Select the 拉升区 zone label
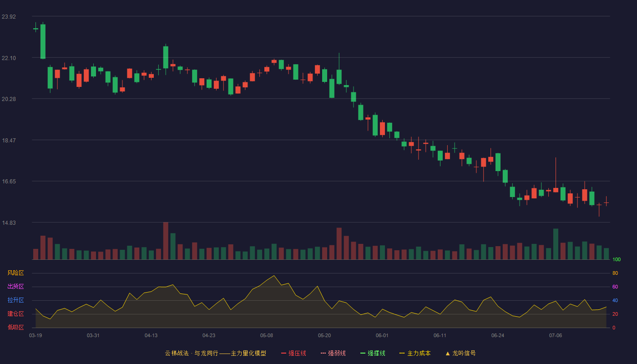 point(15,300)
